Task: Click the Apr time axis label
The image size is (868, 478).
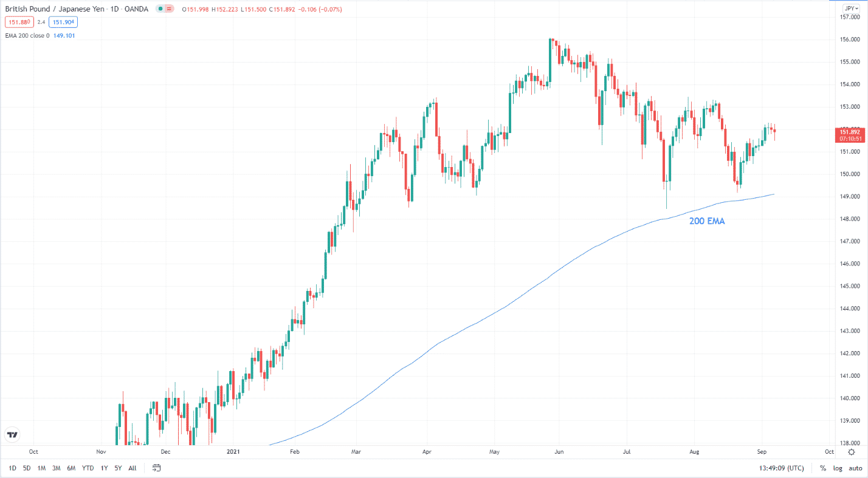Action: (427, 452)
